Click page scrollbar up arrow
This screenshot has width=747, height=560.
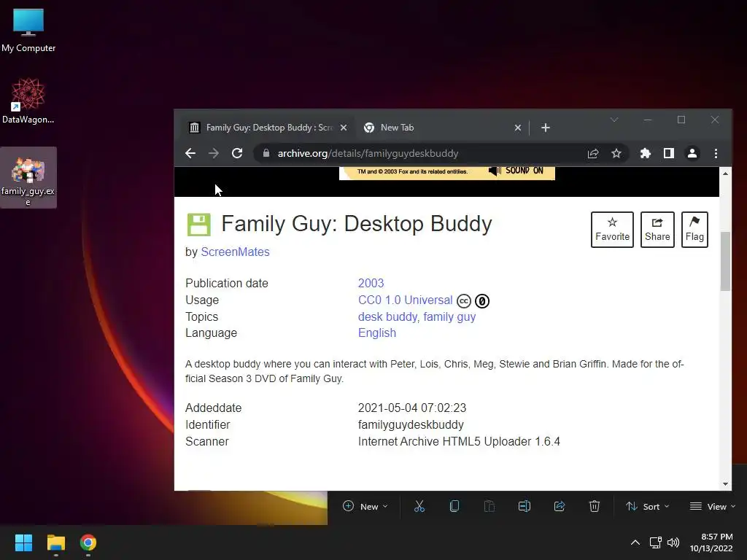point(725,174)
